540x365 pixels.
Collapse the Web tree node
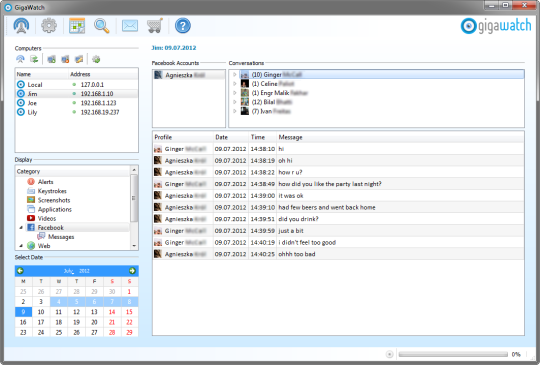21,246
